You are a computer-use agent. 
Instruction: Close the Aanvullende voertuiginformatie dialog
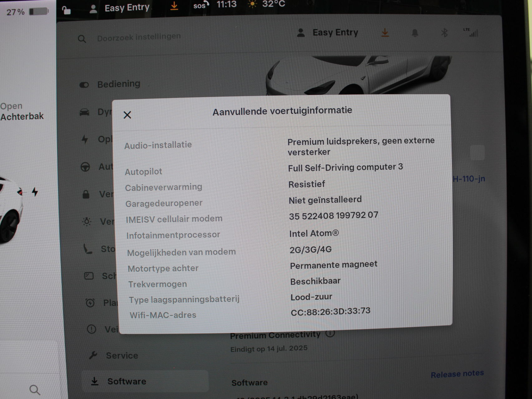127,115
